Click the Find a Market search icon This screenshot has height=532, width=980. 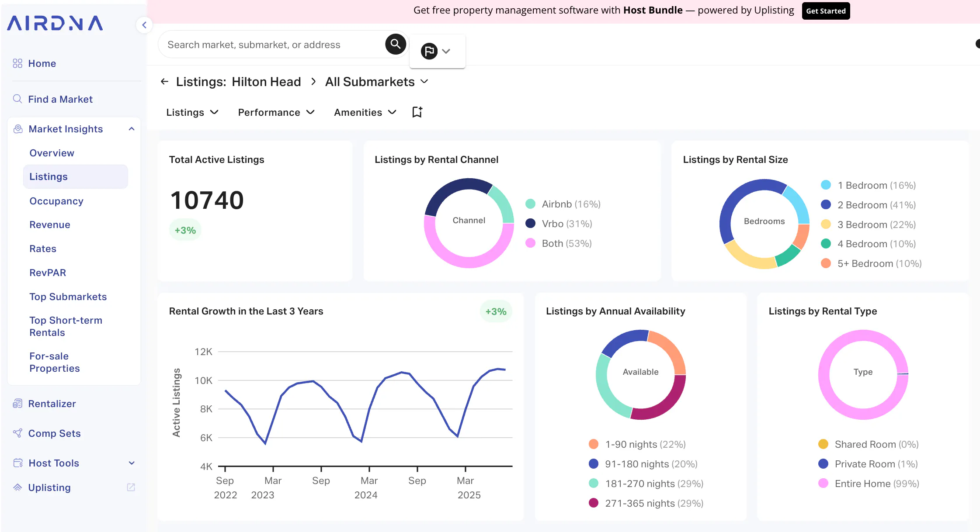[x=17, y=99]
